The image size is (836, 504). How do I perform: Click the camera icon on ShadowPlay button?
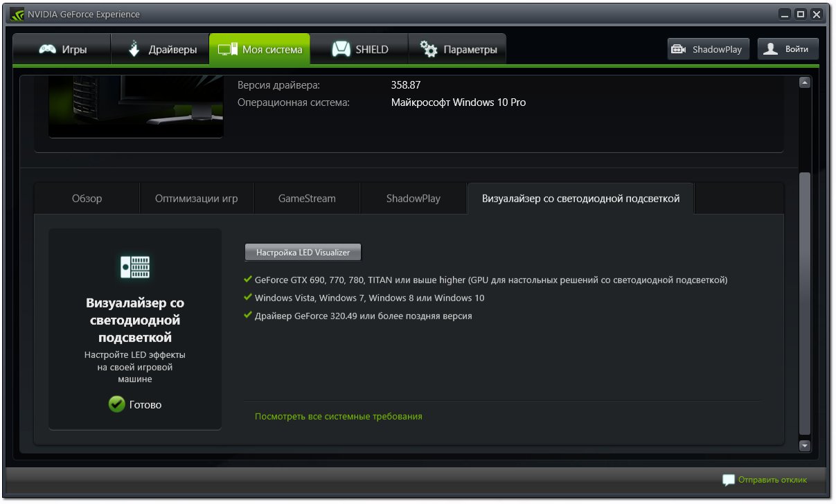679,50
